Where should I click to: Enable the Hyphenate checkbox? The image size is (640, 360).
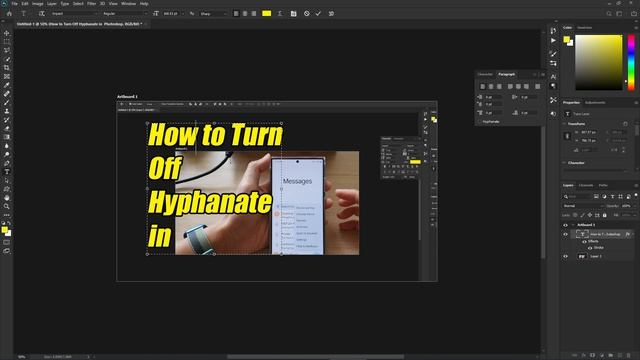coord(480,122)
